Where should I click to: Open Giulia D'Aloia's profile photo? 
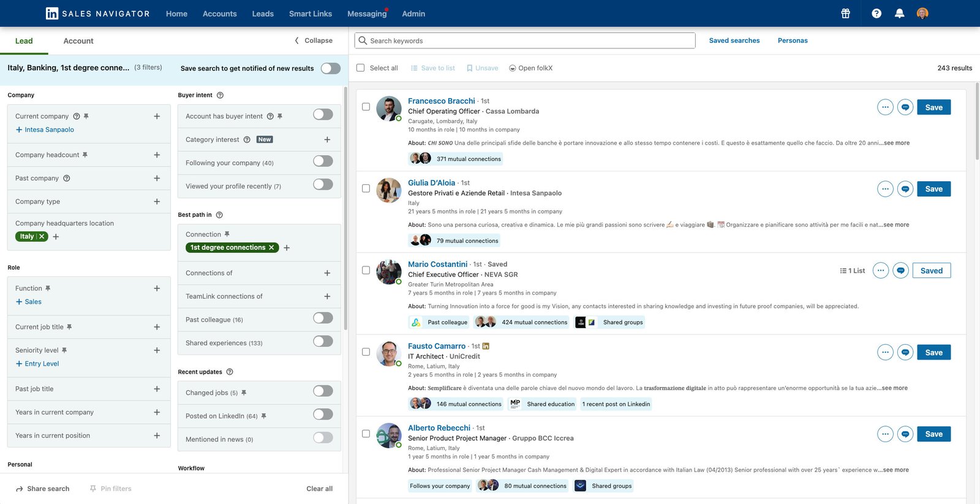pos(389,190)
